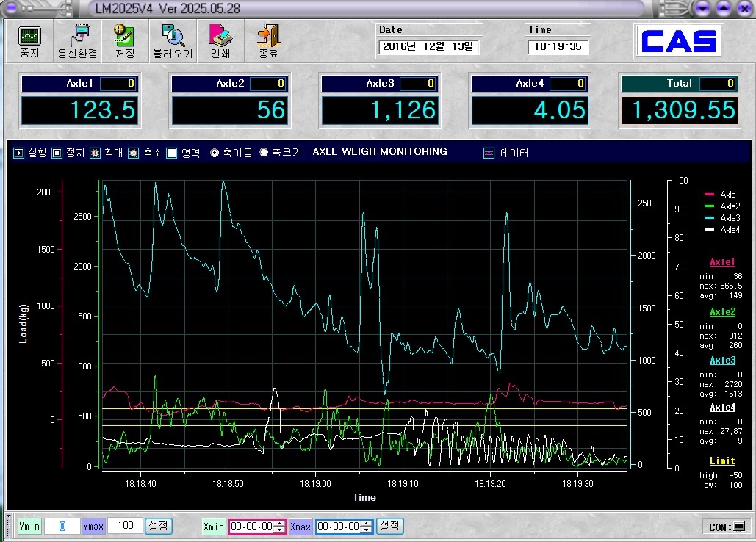This screenshot has width=756, height=542.
Task: Click the Axle3 cyan legend swatch
Action: coord(709,218)
